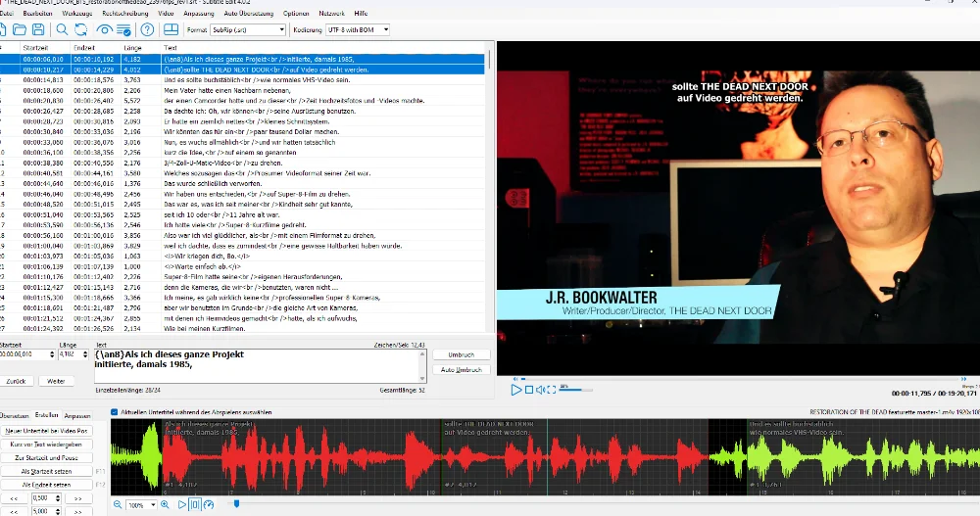This screenshot has height=516, width=980.
Task: Click inside the subtitle text edit box
Action: (x=256, y=365)
